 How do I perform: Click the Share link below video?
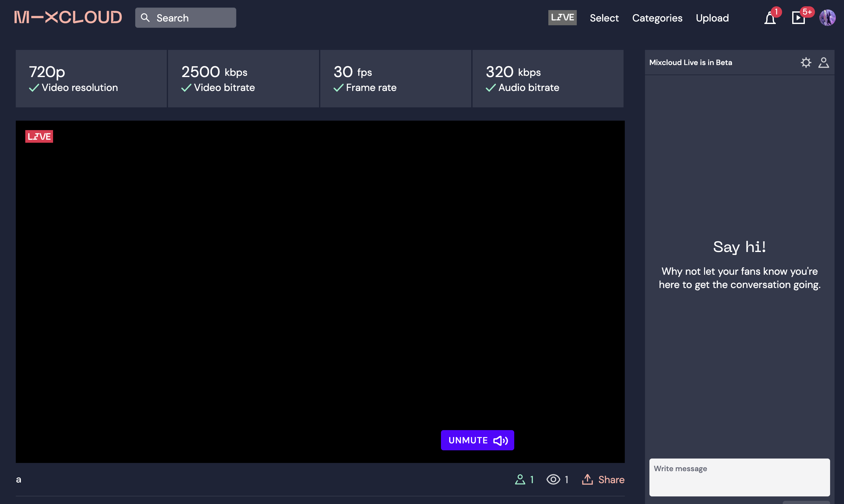611,480
